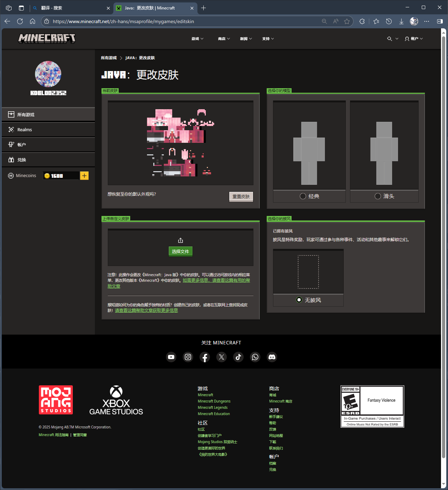Visit Minecraft's Facebook page icon
448x490 pixels.
click(x=205, y=357)
